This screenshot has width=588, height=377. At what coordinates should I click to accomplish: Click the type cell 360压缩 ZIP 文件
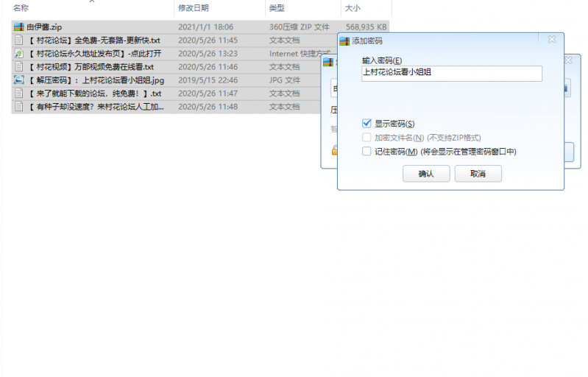pyautogui.click(x=300, y=27)
